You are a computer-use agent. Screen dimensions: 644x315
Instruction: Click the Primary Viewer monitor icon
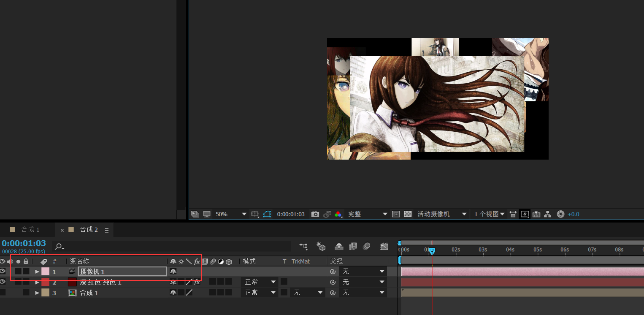207,214
